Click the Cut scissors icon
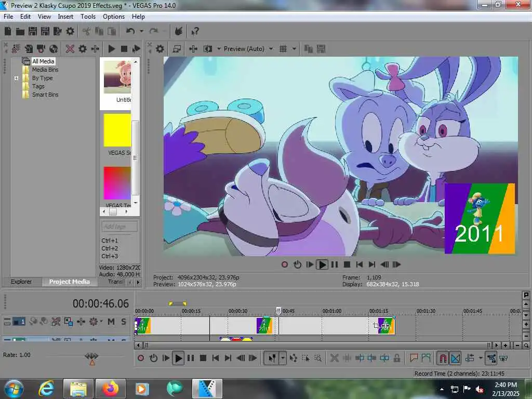532x399 pixels. (x=87, y=32)
